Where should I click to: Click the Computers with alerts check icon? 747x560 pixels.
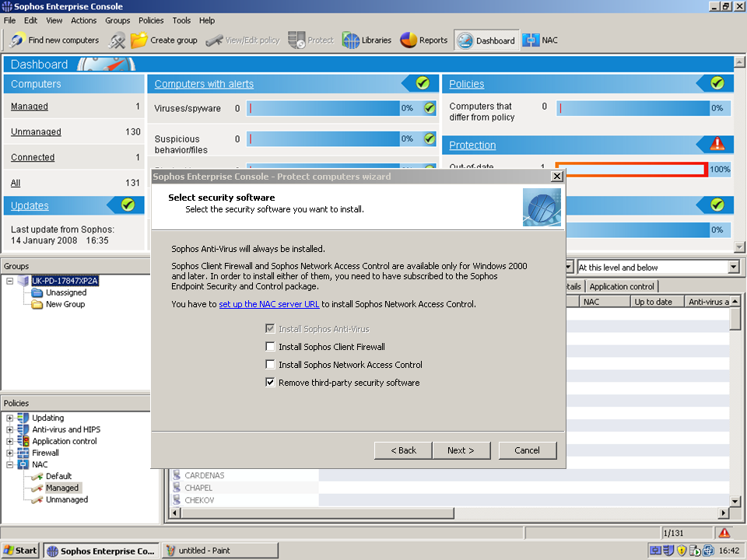point(423,83)
